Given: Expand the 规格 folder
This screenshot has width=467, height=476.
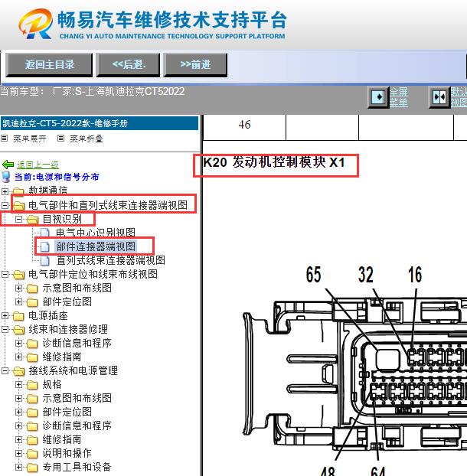Looking at the screenshot, I should point(19,384).
